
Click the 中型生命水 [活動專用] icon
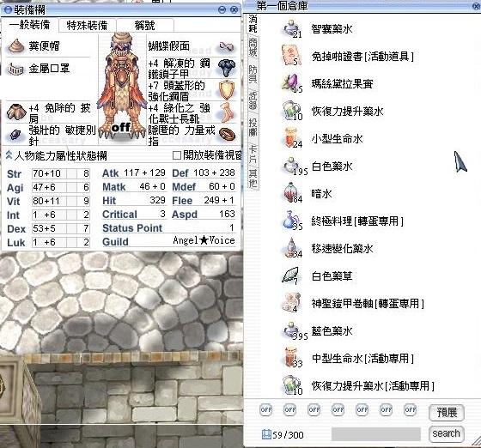[x=291, y=358]
